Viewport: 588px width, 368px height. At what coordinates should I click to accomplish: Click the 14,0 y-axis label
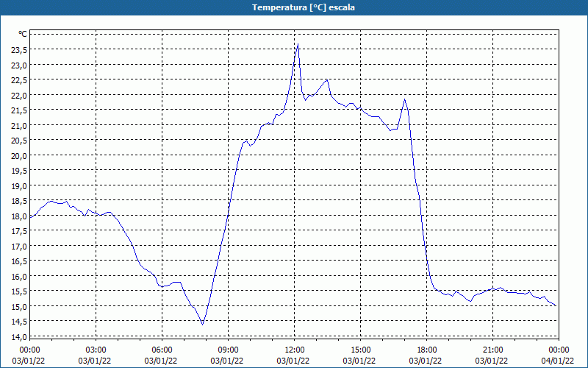tap(20, 336)
